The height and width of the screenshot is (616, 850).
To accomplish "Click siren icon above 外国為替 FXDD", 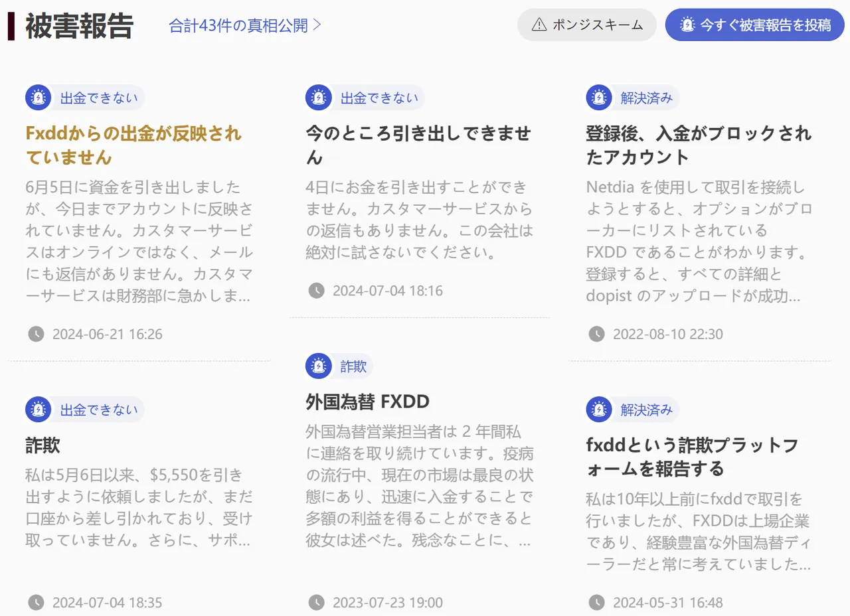I will 319,366.
